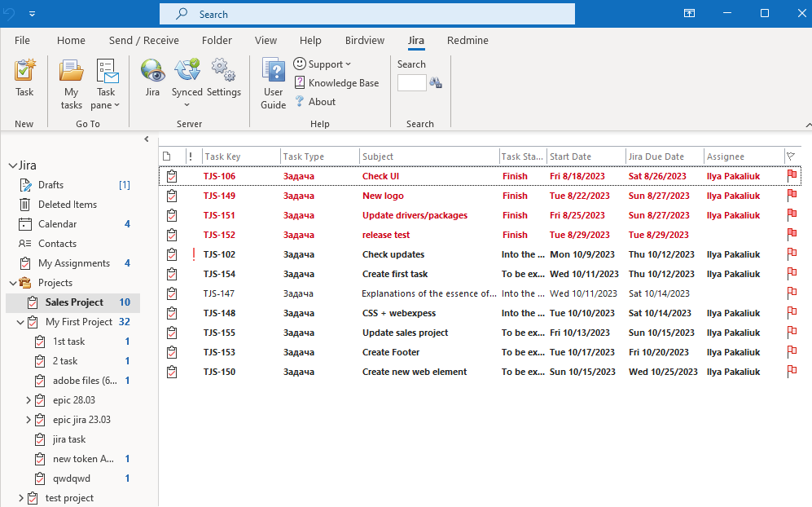Screen dimensions: 812x507
Task: Open the Synced dropdown button
Action: point(187,83)
